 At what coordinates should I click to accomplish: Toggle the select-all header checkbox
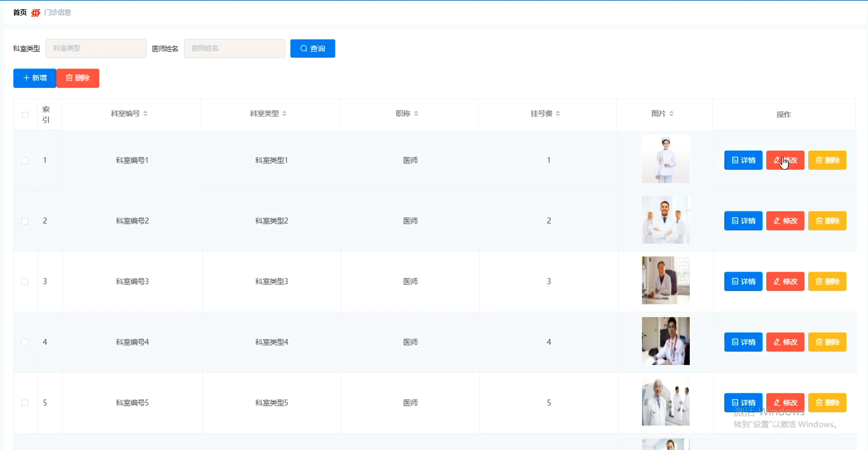pos(25,115)
